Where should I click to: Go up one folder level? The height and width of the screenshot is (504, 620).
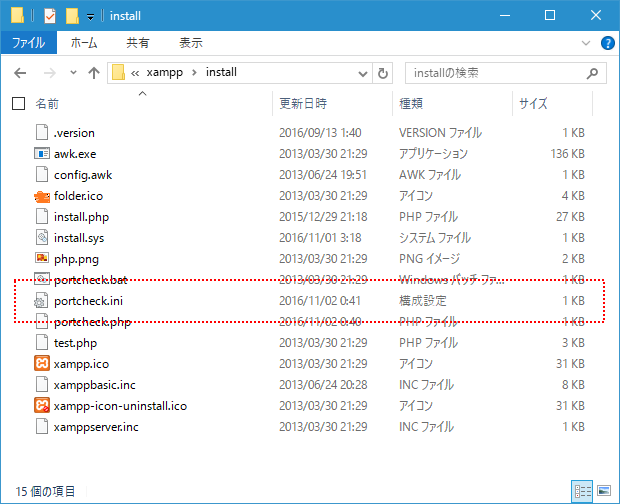click(94, 73)
